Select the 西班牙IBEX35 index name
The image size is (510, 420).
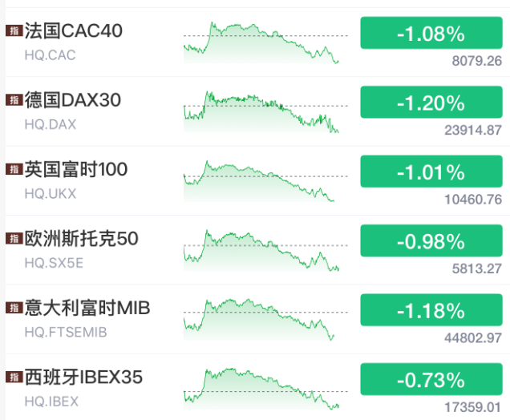tap(83, 377)
